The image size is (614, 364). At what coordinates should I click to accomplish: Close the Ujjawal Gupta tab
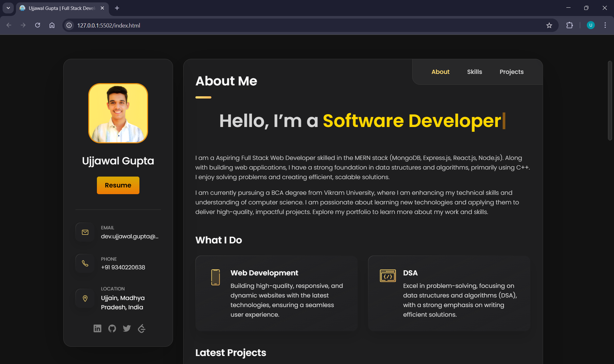(x=102, y=8)
